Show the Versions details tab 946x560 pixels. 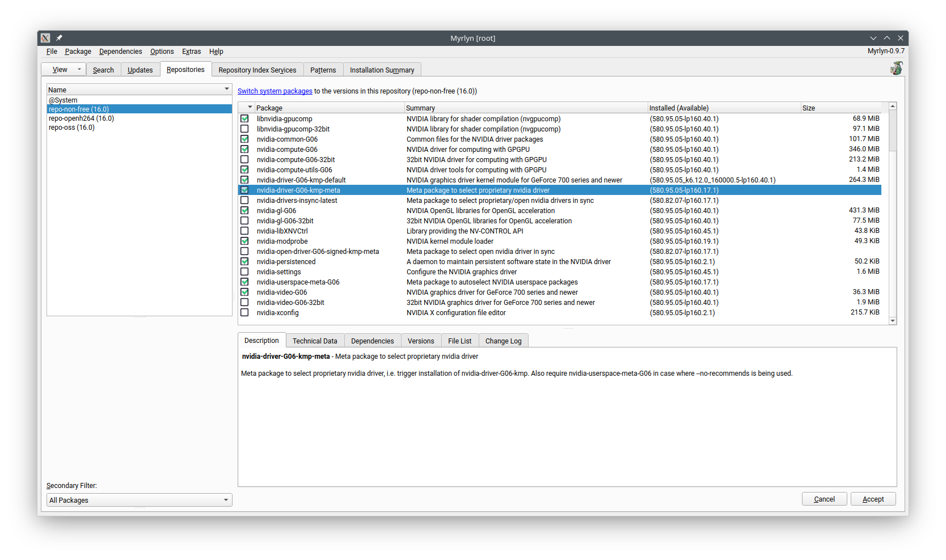421,341
